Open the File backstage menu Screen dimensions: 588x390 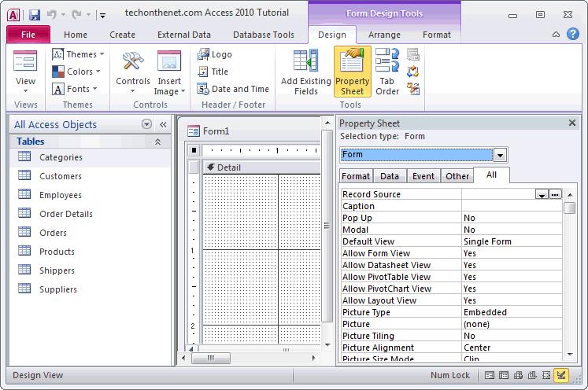tap(28, 35)
